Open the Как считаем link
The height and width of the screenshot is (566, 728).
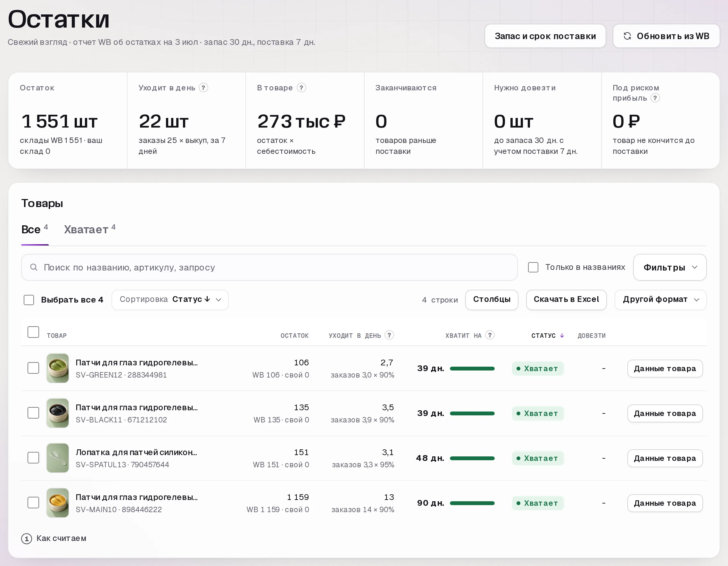coord(61,538)
